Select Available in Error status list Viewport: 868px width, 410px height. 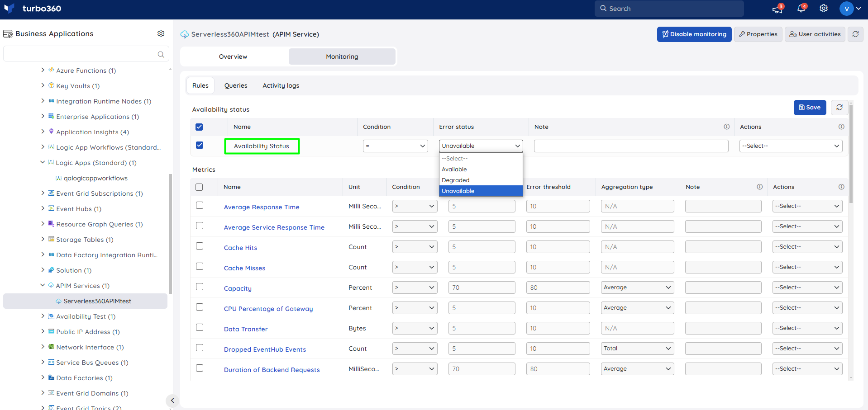481,170
